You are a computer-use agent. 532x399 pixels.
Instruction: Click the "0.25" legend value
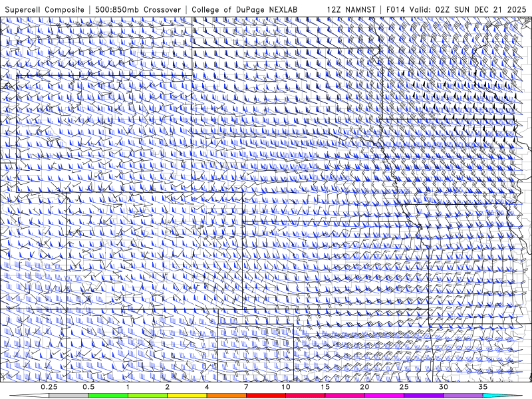click(x=49, y=387)
